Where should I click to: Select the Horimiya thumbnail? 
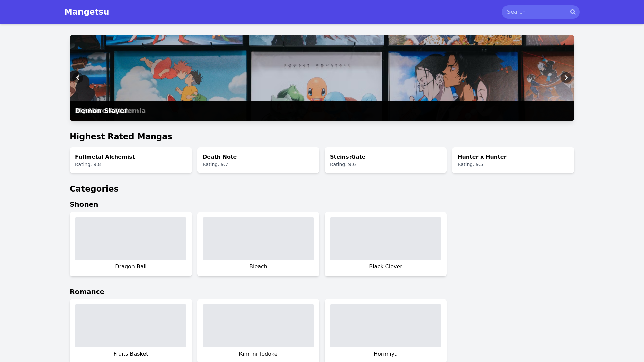coord(386,326)
